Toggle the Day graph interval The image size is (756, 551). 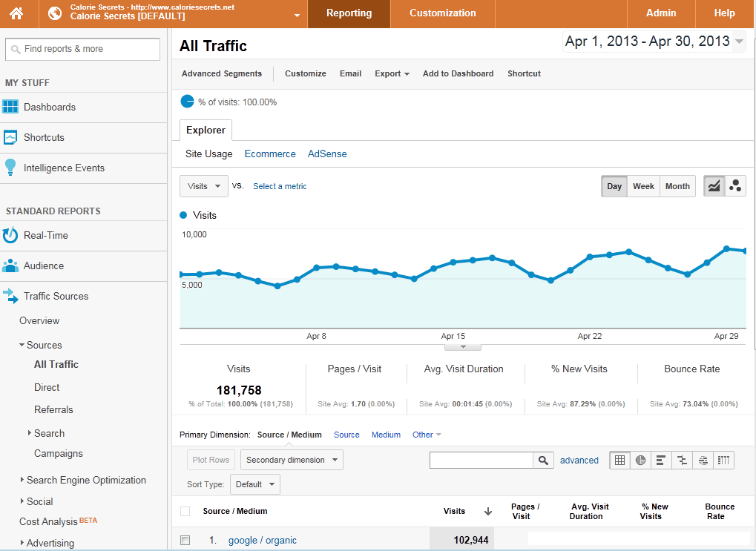(x=614, y=186)
